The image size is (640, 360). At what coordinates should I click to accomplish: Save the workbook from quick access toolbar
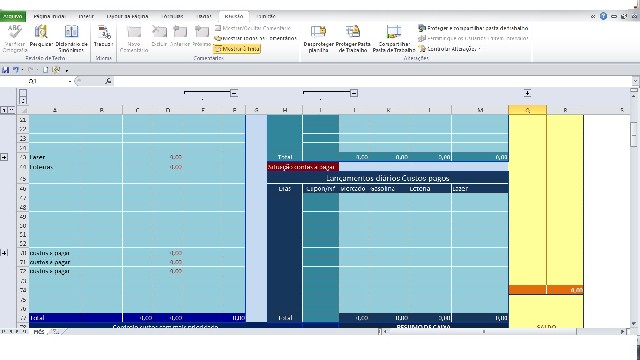pos(5,70)
